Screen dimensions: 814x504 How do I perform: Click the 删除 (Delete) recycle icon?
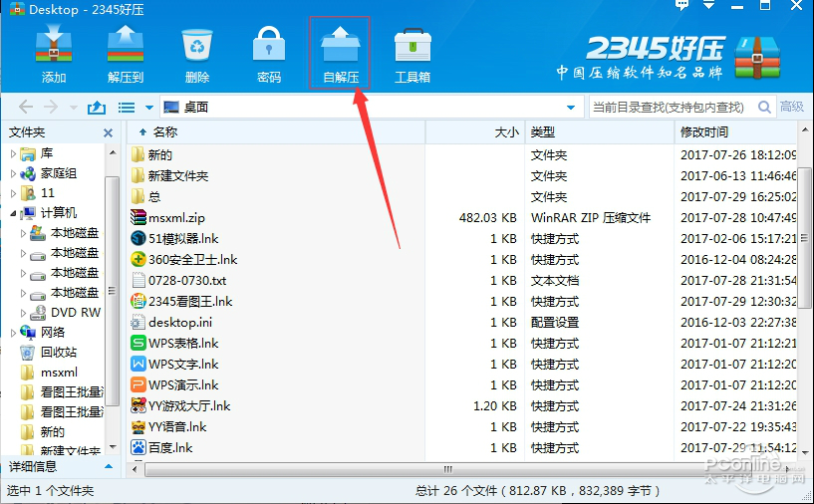(197, 55)
